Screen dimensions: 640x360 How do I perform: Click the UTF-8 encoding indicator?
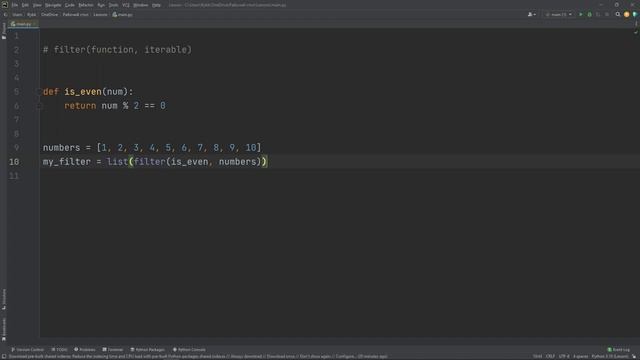click(564, 357)
